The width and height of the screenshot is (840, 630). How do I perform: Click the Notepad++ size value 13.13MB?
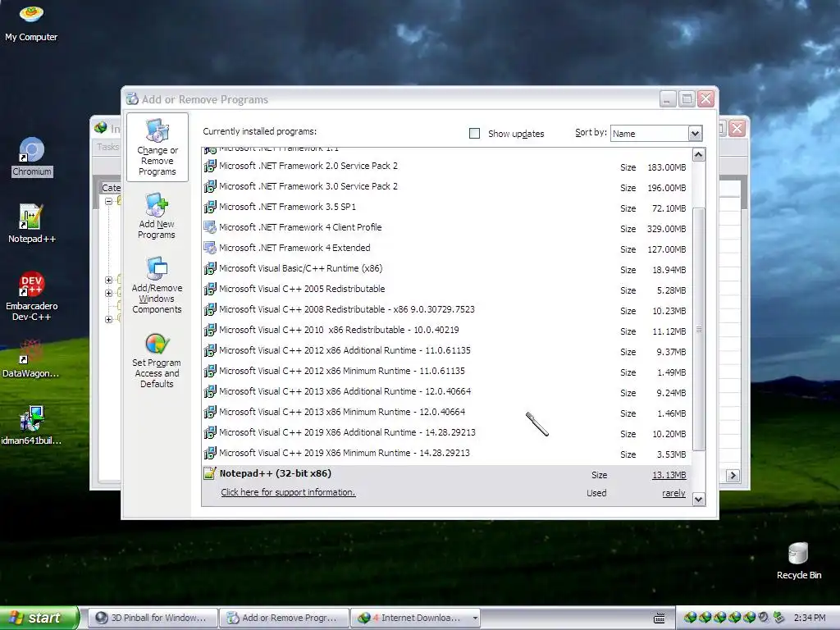point(669,475)
